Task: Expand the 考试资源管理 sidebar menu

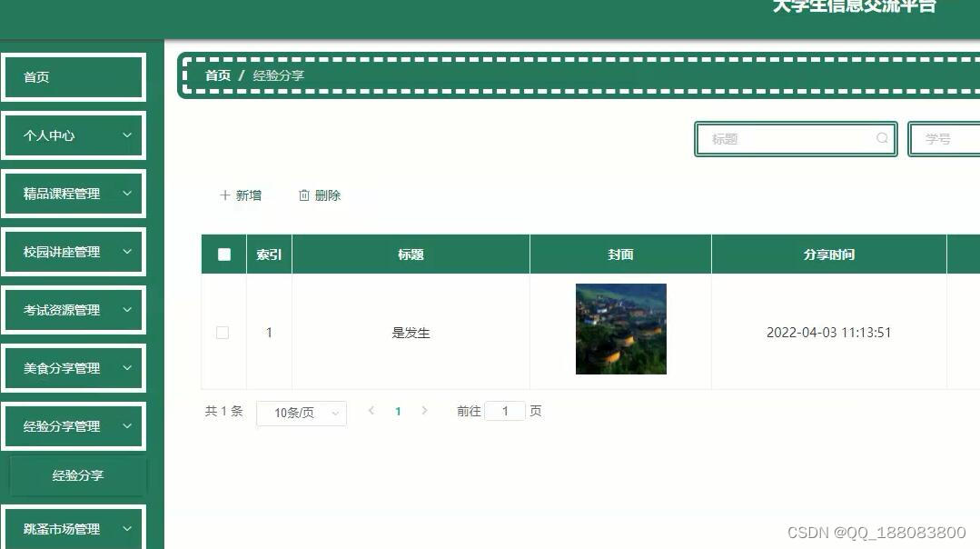Action: [74, 310]
